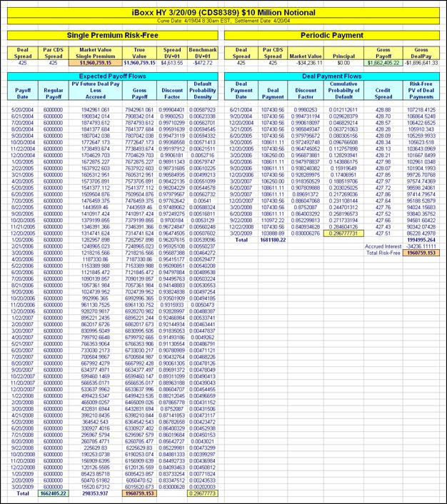Select the 'Regular Payoff' column header

pyautogui.click(x=54, y=91)
